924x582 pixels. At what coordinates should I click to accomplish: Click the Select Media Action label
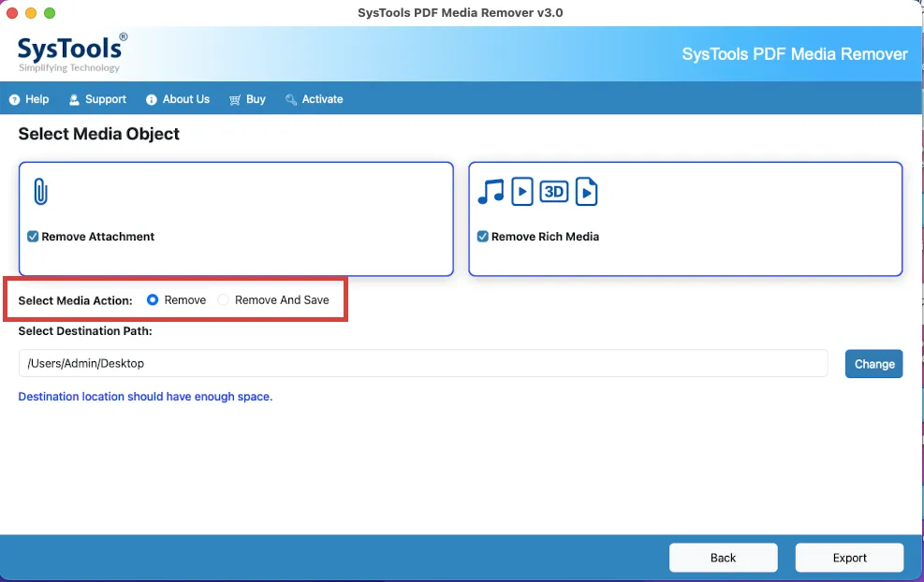76,300
